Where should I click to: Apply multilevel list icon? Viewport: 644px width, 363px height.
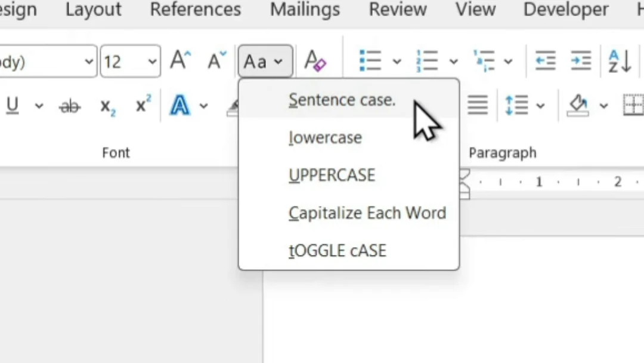coord(484,61)
